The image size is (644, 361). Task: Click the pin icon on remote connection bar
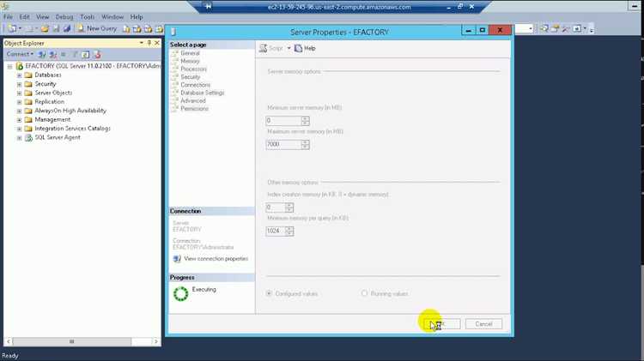[209, 6]
